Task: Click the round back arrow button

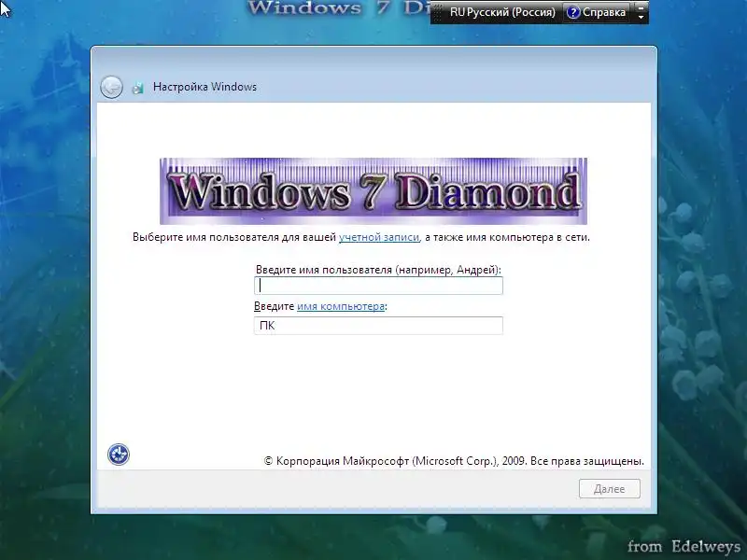Action: coord(111,87)
